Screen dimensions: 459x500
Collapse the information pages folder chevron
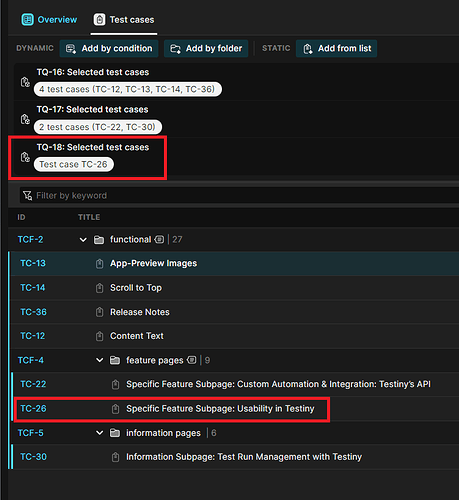99,433
